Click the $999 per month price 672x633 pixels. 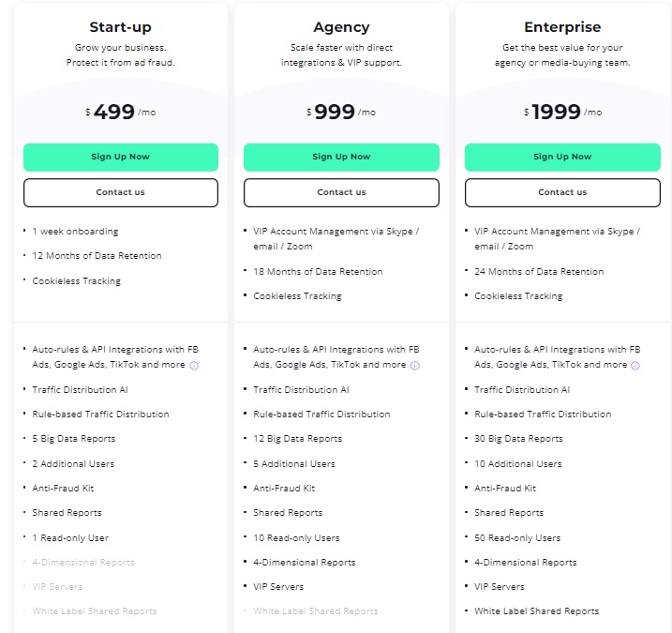341,112
